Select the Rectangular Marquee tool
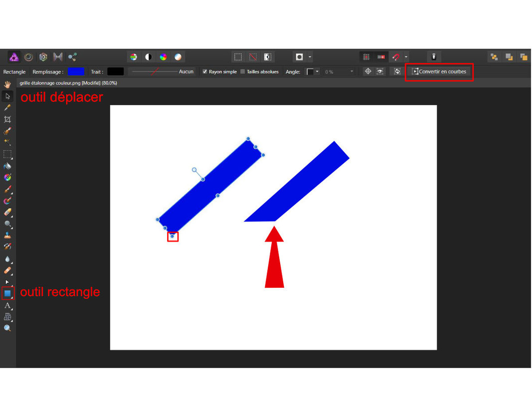 [x=7, y=154]
